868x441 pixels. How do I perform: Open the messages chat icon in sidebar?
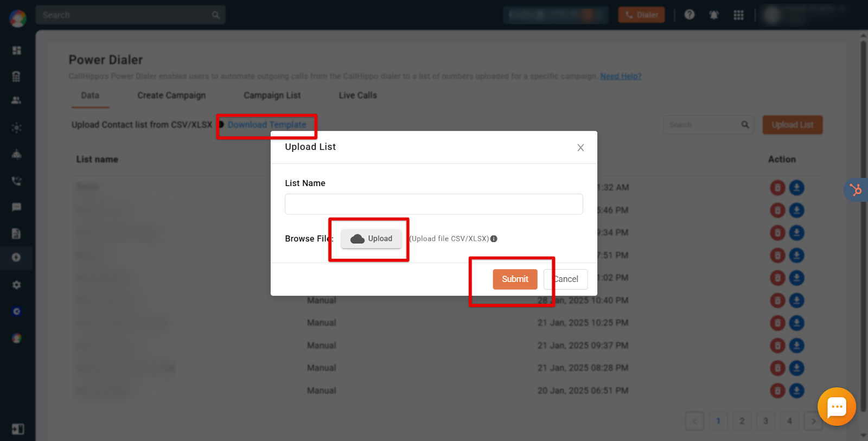click(17, 207)
